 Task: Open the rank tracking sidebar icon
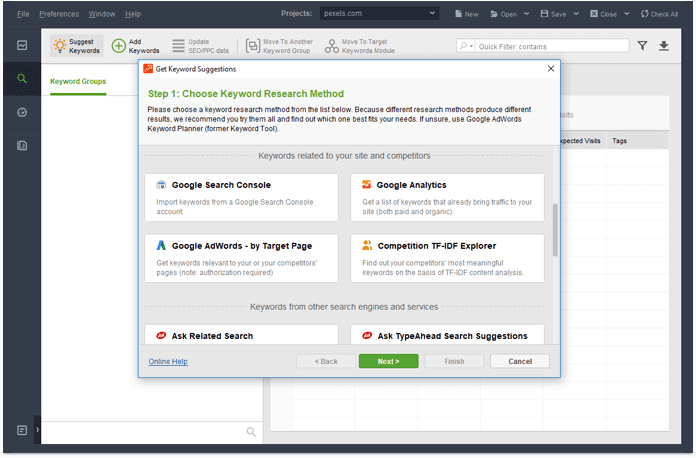coord(22,45)
